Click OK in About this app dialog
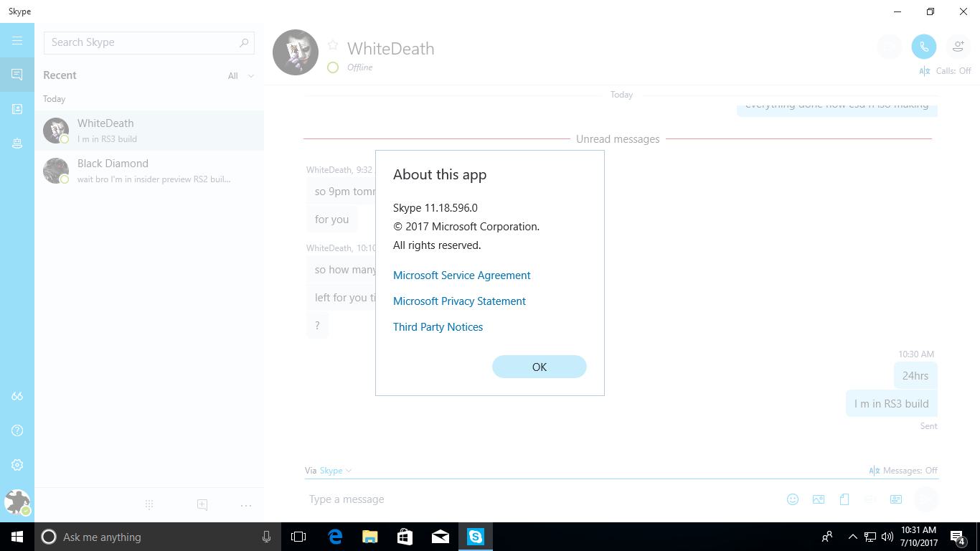The image size is (980, 551). pos(540,367)
